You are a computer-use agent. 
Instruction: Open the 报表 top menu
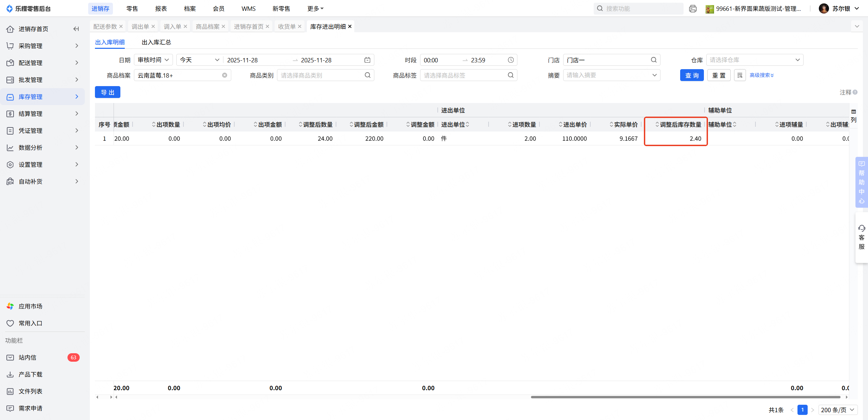(x=161, y=9)
